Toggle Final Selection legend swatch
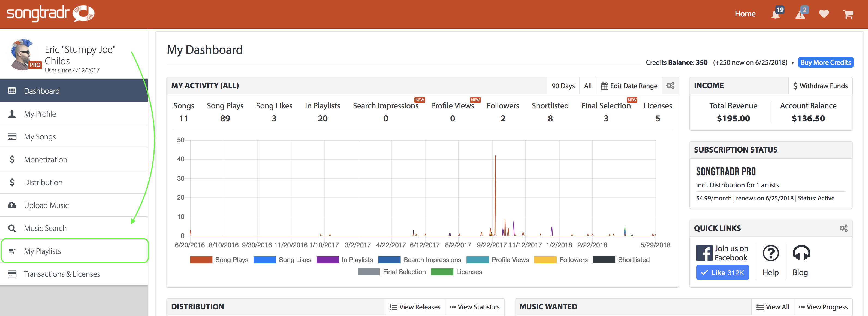 [369, 272]
